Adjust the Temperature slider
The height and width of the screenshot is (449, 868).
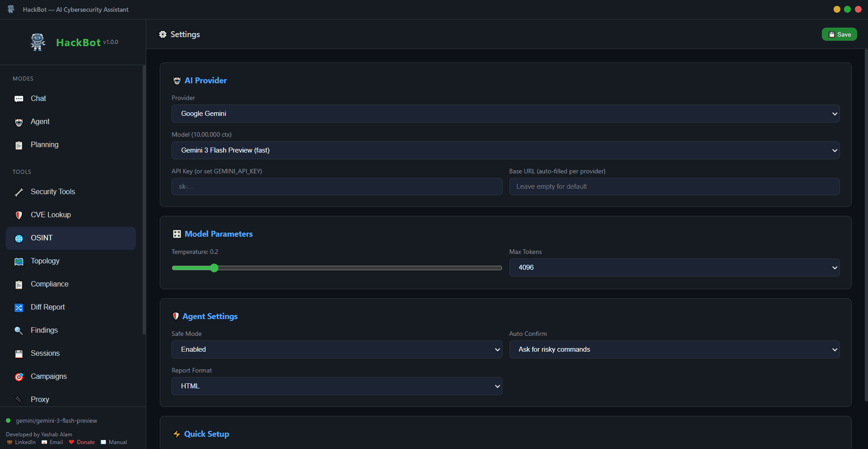(x=213, y=267)
